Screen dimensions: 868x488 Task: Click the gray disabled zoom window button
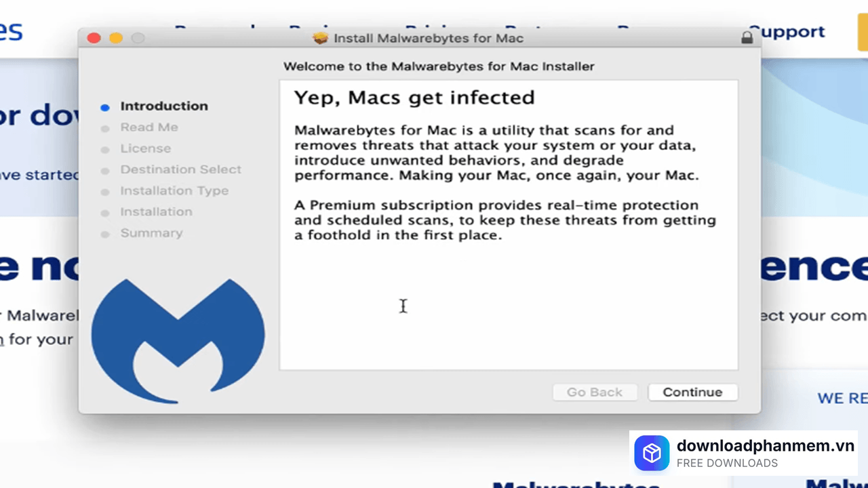pos(138,38)
